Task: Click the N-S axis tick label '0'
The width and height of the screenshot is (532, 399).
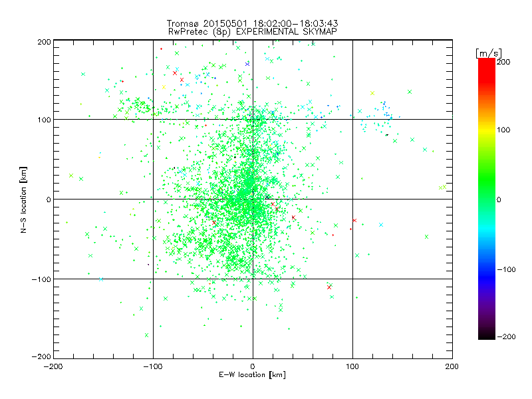Action: point(49,199)
